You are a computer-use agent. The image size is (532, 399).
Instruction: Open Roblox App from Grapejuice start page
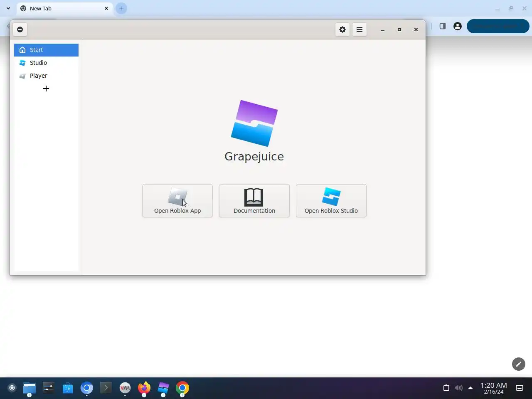pos(177,201)
